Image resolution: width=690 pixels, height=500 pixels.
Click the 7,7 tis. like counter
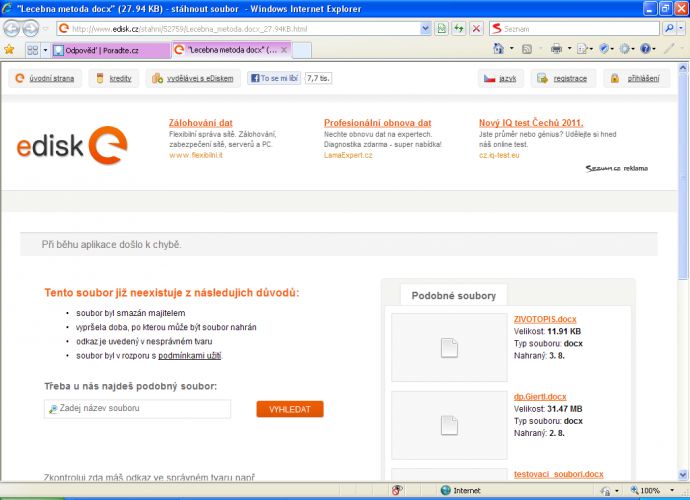click(x=318, y=78)
